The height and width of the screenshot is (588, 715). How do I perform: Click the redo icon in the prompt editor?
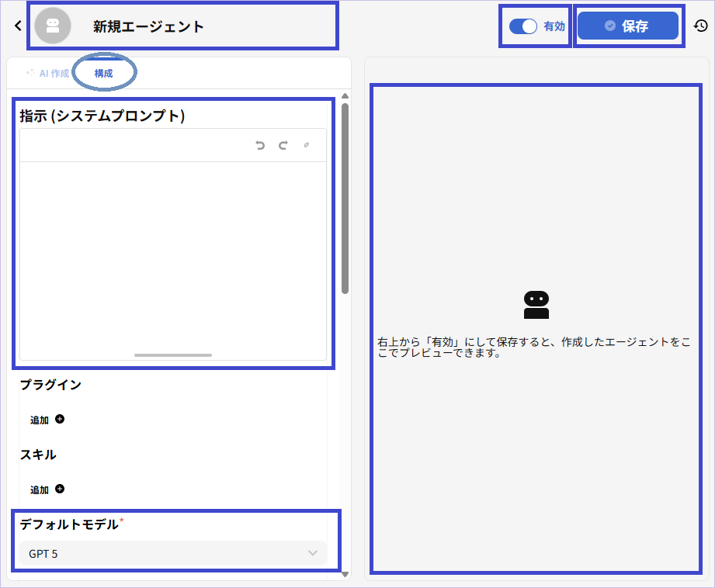[283, 145]
